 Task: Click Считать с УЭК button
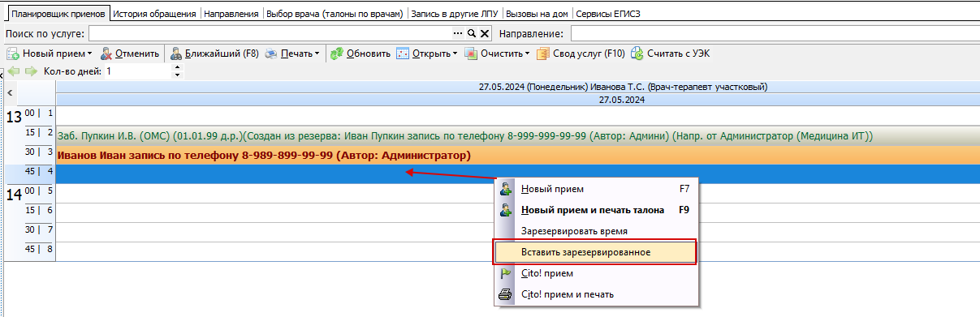[671, 54]
